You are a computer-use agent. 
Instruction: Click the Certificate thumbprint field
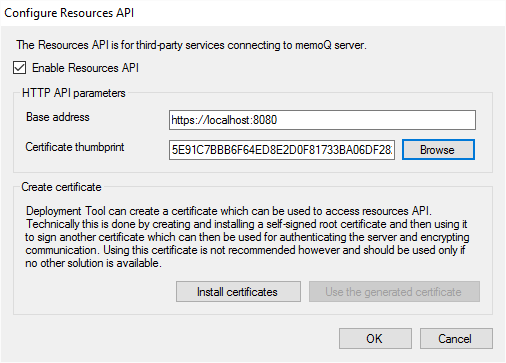point(282,150)
